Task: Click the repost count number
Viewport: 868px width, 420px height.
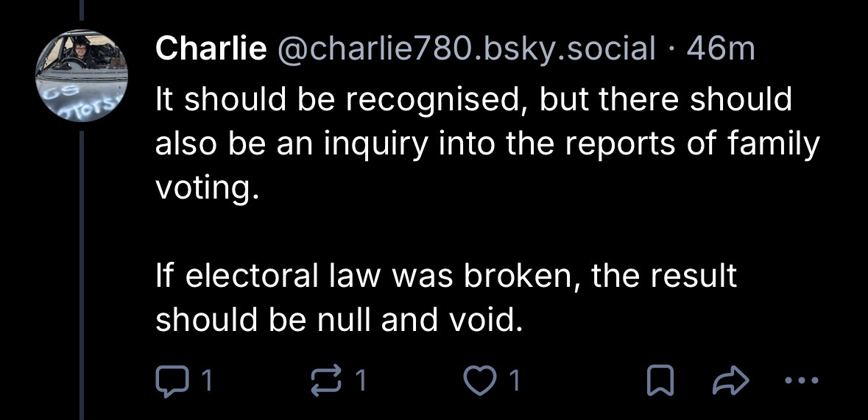Action: click(x=361, y=380)
